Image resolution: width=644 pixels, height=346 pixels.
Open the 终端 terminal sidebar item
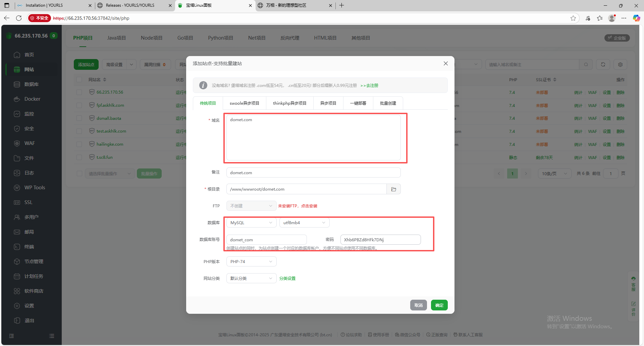29,247
